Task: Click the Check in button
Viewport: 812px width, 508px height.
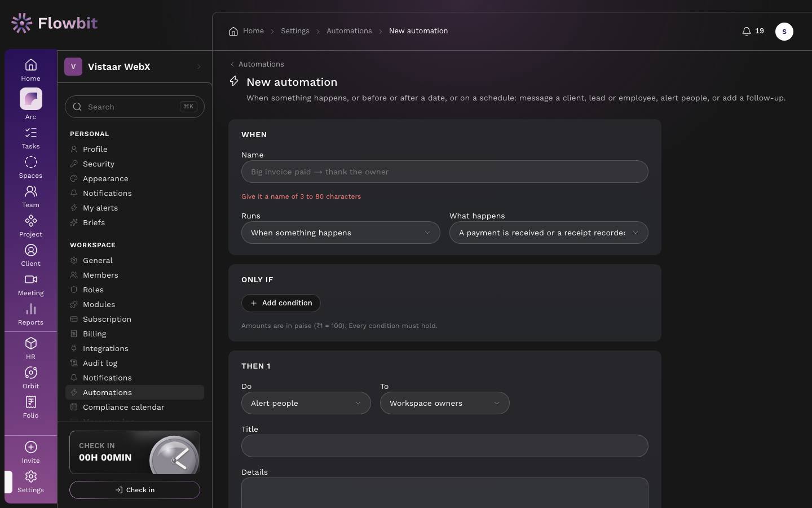Action: click(x=135, y=490)
